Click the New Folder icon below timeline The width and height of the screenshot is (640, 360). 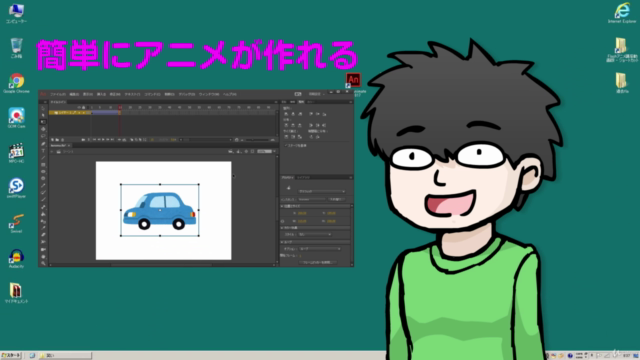click(57, 140)
